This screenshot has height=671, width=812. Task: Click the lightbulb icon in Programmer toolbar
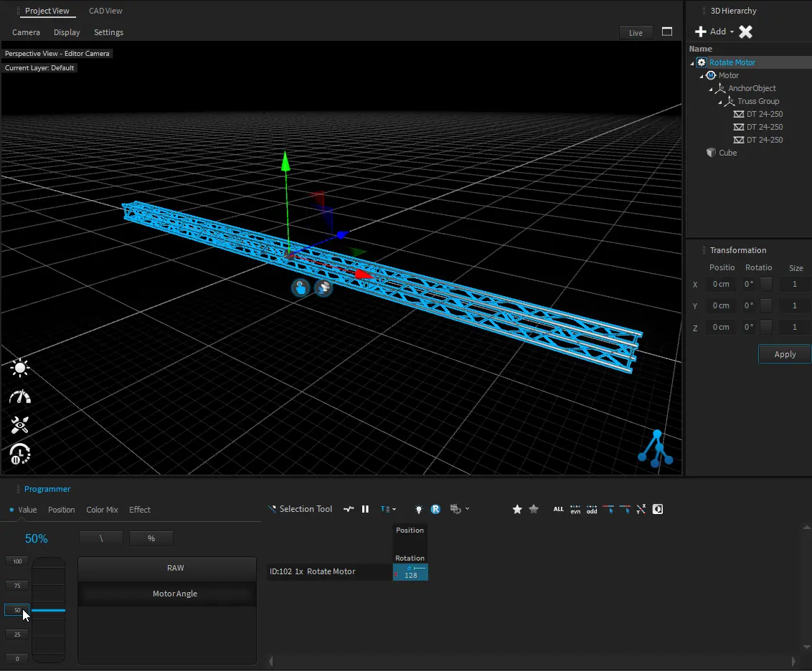pyautogui.click(x=419, y=509)
